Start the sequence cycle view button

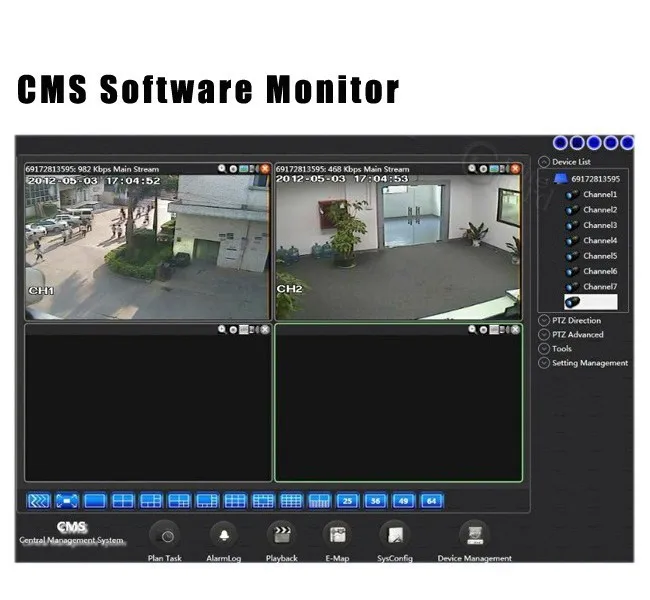click(39, 500)
